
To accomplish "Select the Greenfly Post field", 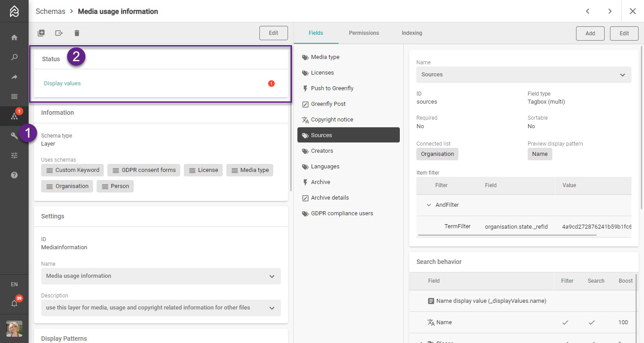I will point(348,104).
